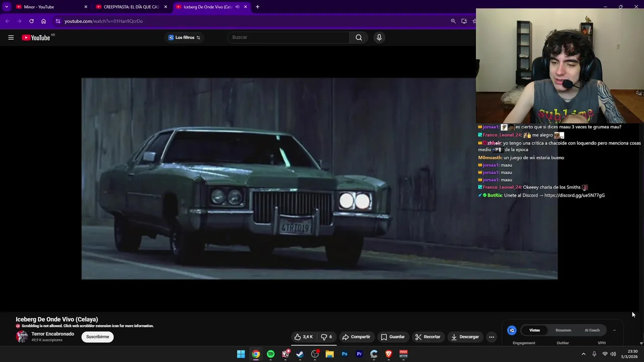Screen dimensions: 644x362
Task: Click the Recortar clip button
Action: tap(427, 337)
